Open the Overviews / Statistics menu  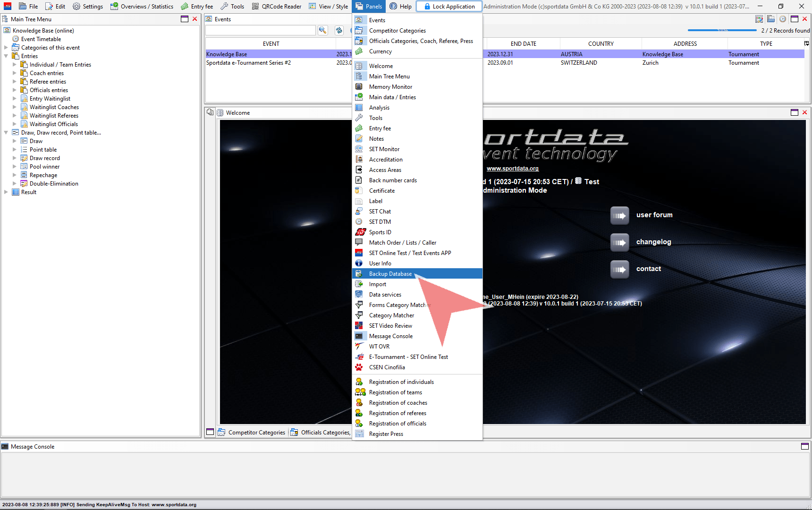[x=142, y=7]
